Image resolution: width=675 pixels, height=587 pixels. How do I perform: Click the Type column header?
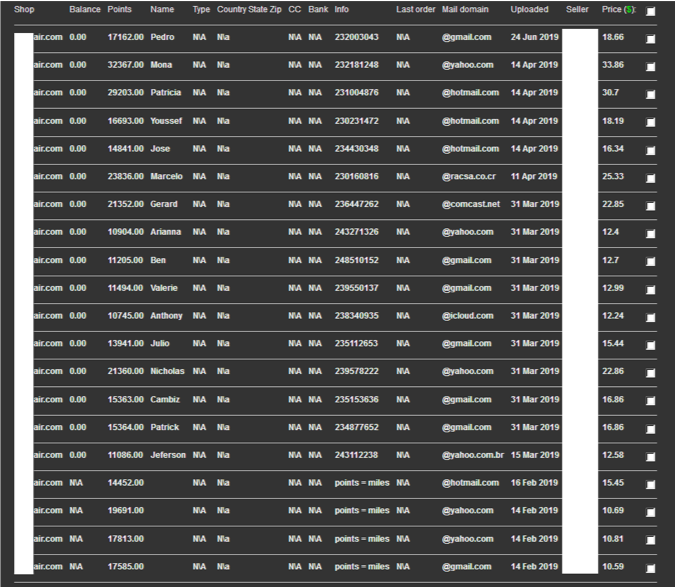coord(201,9)
